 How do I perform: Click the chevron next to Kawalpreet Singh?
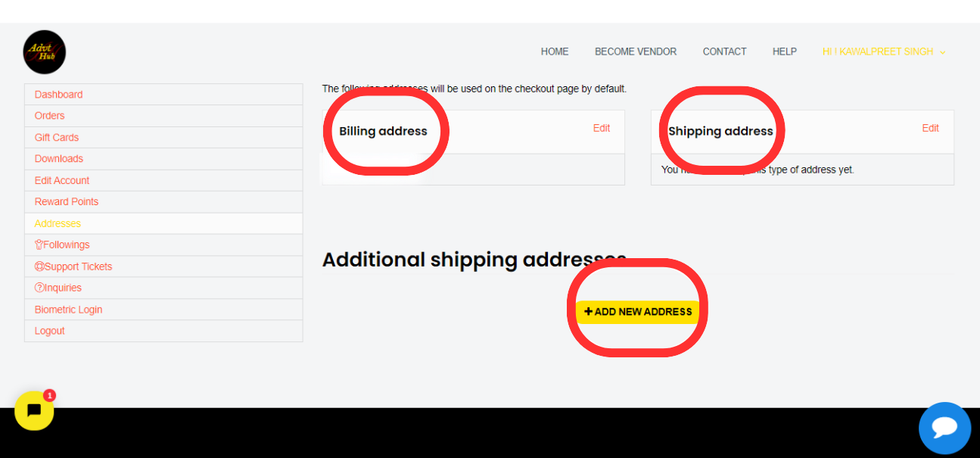tap(942, 52)
